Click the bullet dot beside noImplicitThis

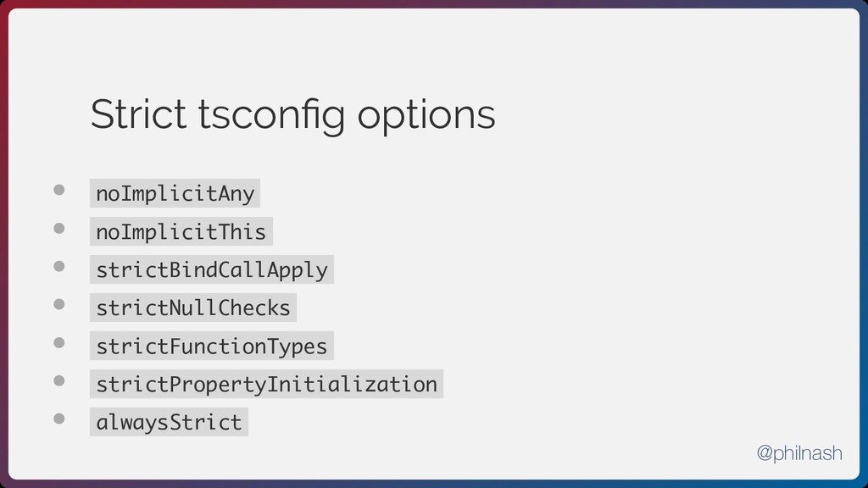pos(60,229)
